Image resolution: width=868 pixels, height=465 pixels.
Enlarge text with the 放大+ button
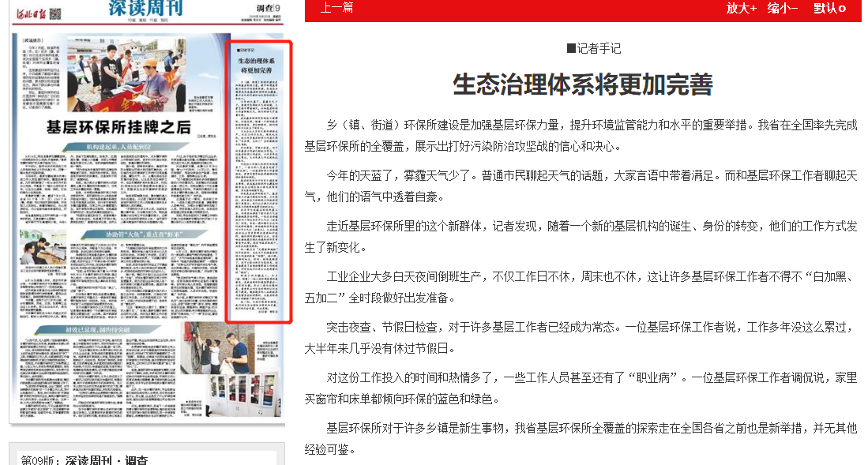coord(741,8)
